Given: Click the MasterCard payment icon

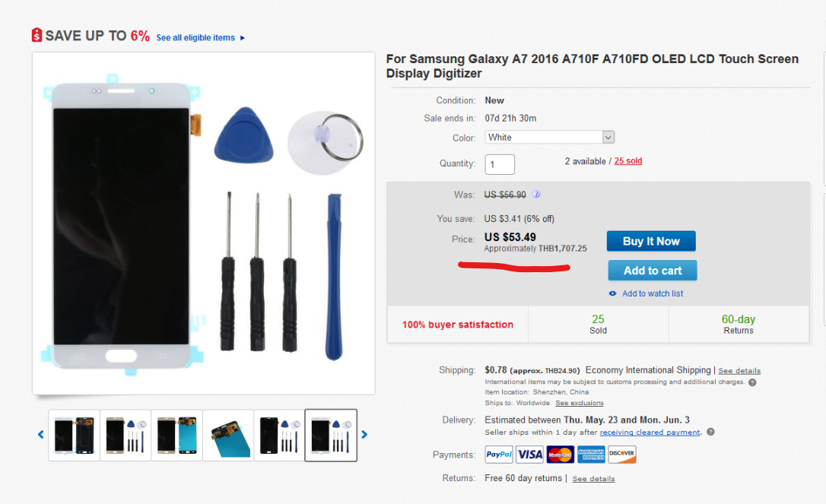Looking at the screenshot, I should pyautogui.click(x=561, y=454).
